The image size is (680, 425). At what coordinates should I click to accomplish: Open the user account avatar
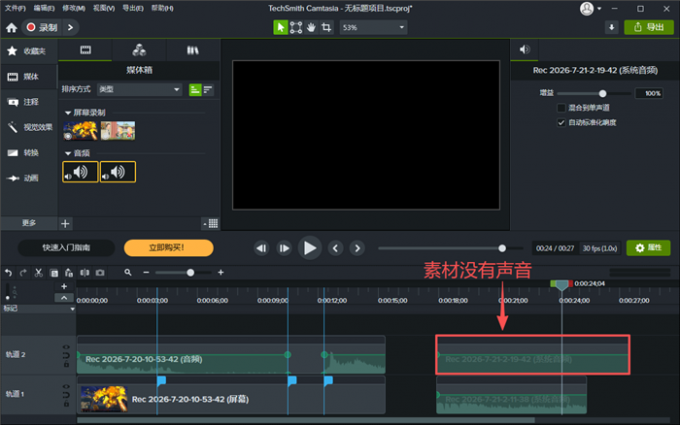[586, 8]
